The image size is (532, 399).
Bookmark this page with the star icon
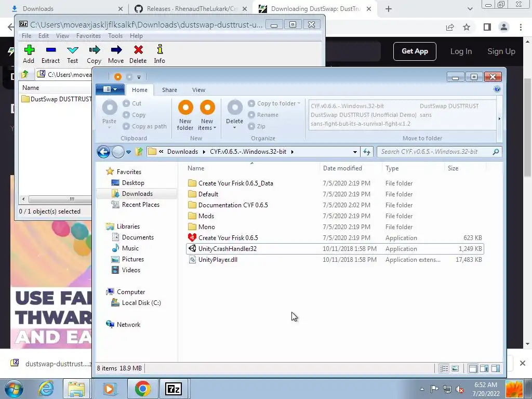pos(467,27)
